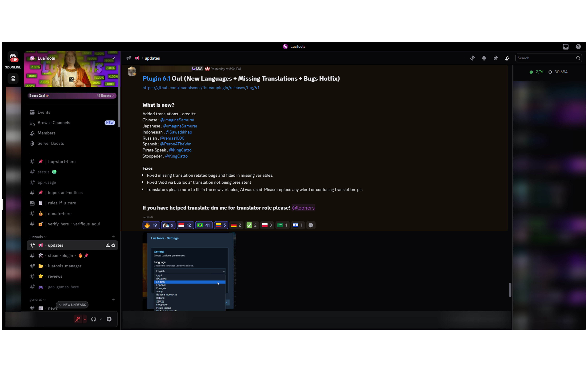Image resolution: width=588 pixels, height=372 pixels.
Task: Show the member list icon
Action: 507,58
